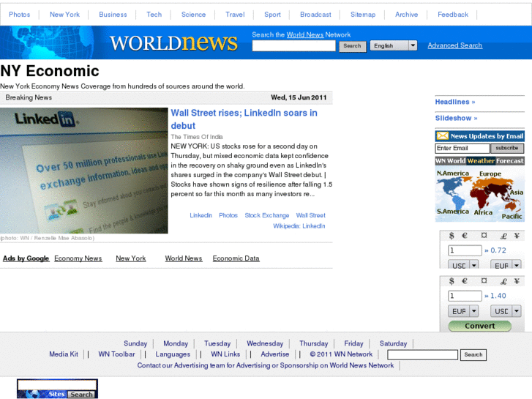Viewport: 532px width, 399px height.
Task: Click the euro symbol in first converter
Action: coord(465,236)
